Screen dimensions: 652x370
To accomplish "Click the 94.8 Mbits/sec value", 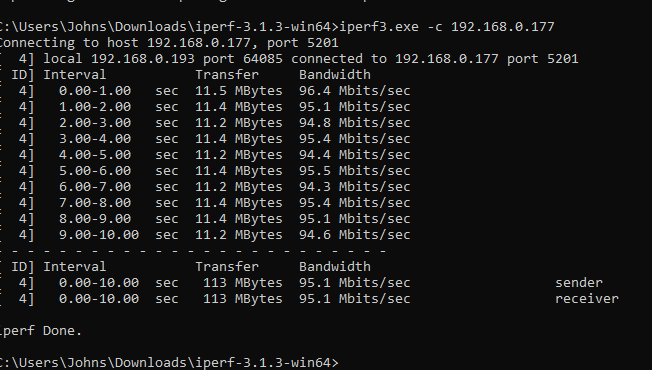I will (355, 123).
